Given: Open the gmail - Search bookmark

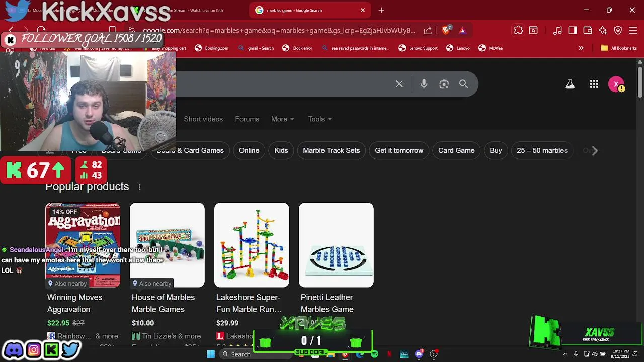Looking at the screenshot, I should coord(256,48).
